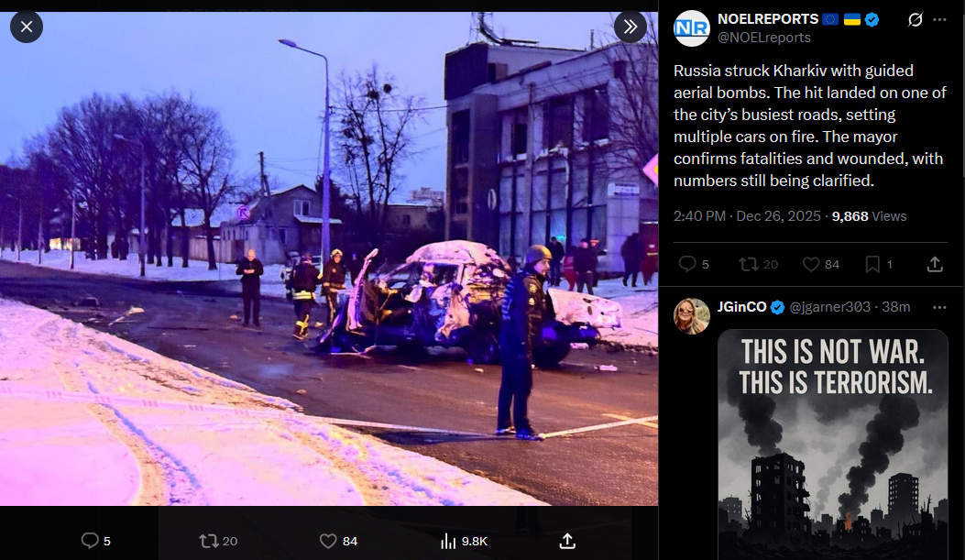Image resolution: width=965 pixels, height=560 pixels.
Task: Collapse the side panel with double chevron
Action: coord(631,27)
